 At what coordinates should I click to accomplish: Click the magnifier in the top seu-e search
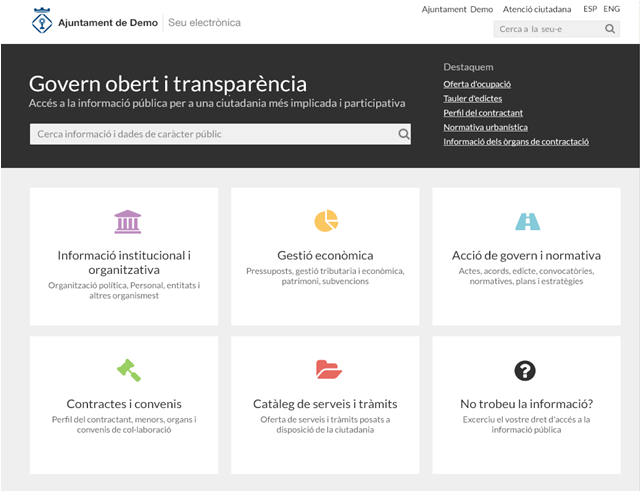[x=611, y=30]
